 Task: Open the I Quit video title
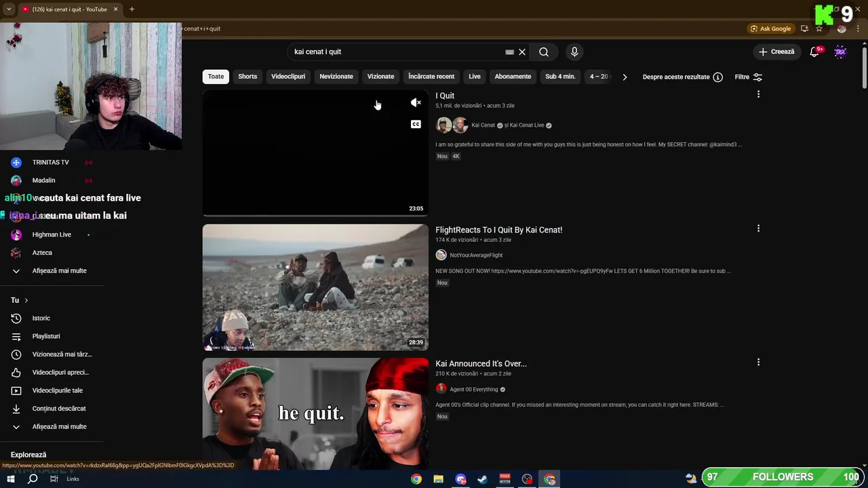[445, 96]
